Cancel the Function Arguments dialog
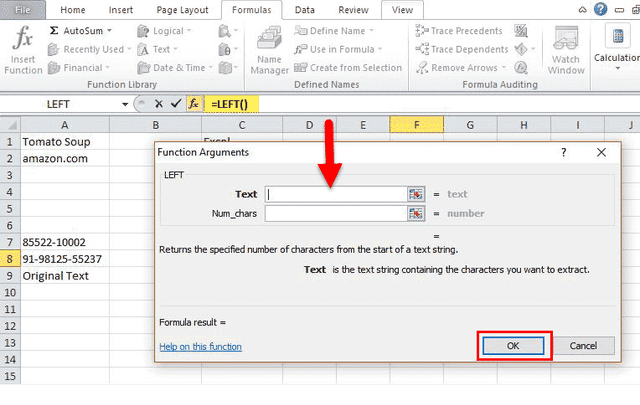Viewport: 640px width, 405px height. 583,345
